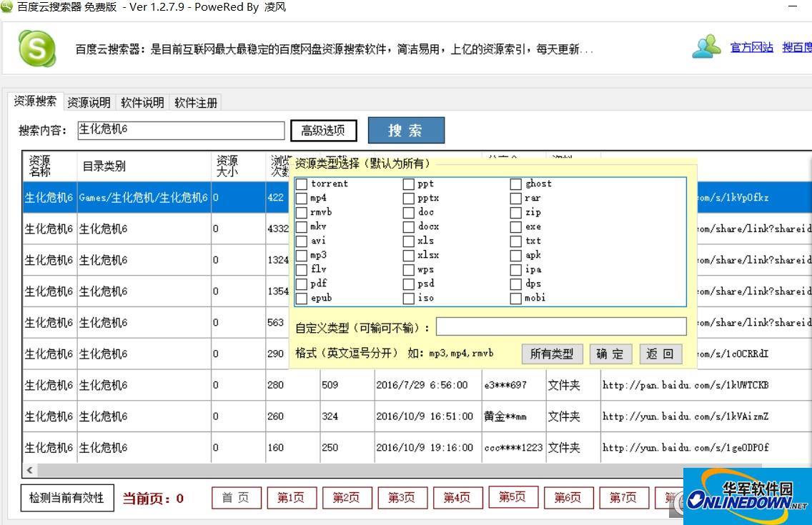
Task: Enable the pdf filter checkbox
Action: 301,284
